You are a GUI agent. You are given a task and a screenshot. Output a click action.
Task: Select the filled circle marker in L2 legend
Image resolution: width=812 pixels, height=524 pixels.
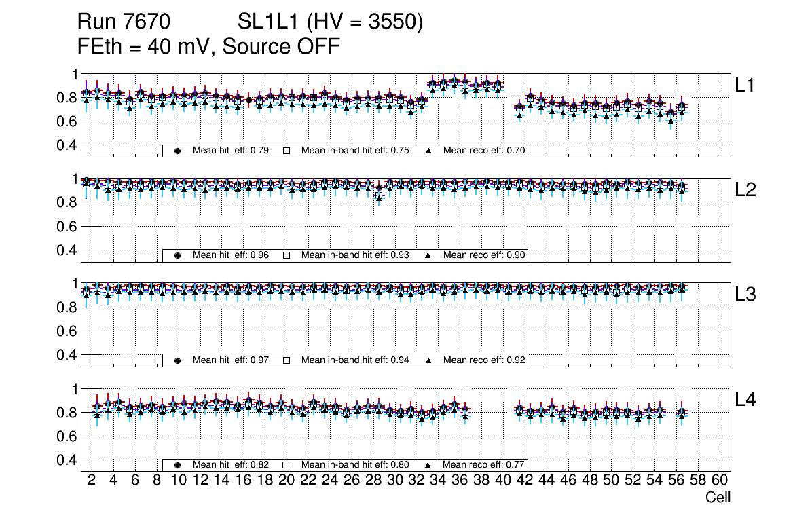pos(177,255)
